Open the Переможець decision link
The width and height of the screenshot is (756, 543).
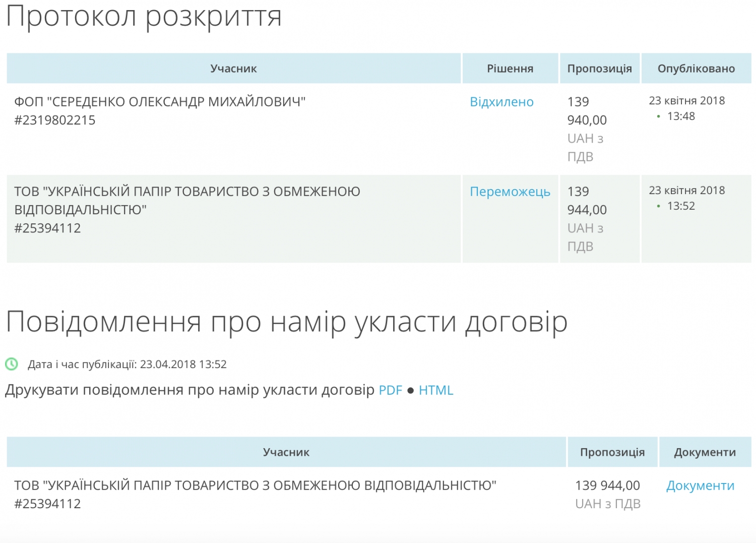click(x=510, y=192)
